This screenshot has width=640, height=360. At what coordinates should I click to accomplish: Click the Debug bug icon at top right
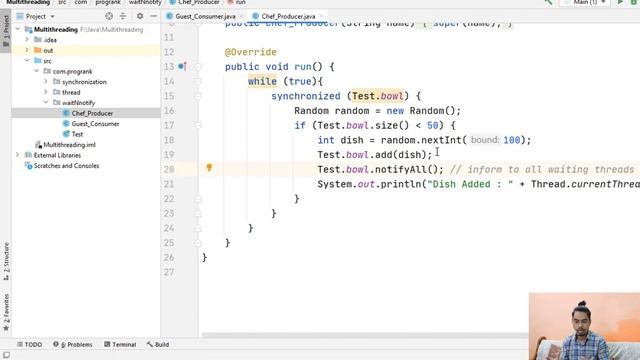(634, 2)
